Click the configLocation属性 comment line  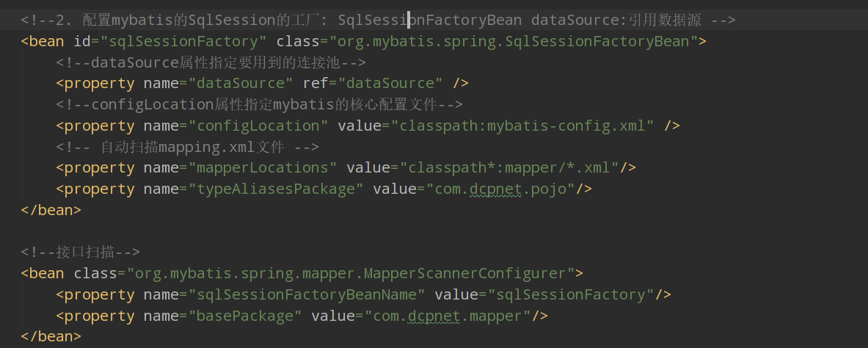259,105
